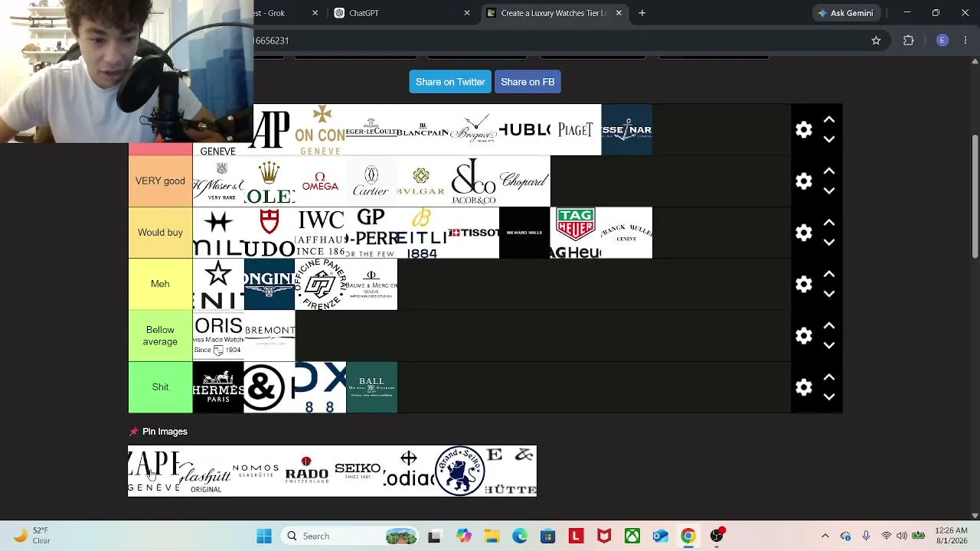
Task: Select the unranked Seiko logo
Action: 358,471
